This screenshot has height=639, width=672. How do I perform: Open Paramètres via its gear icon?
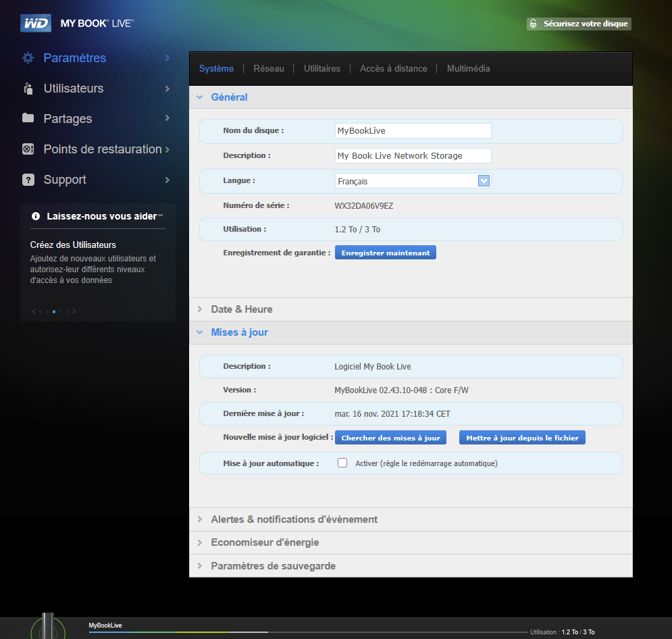pos(28,58)
